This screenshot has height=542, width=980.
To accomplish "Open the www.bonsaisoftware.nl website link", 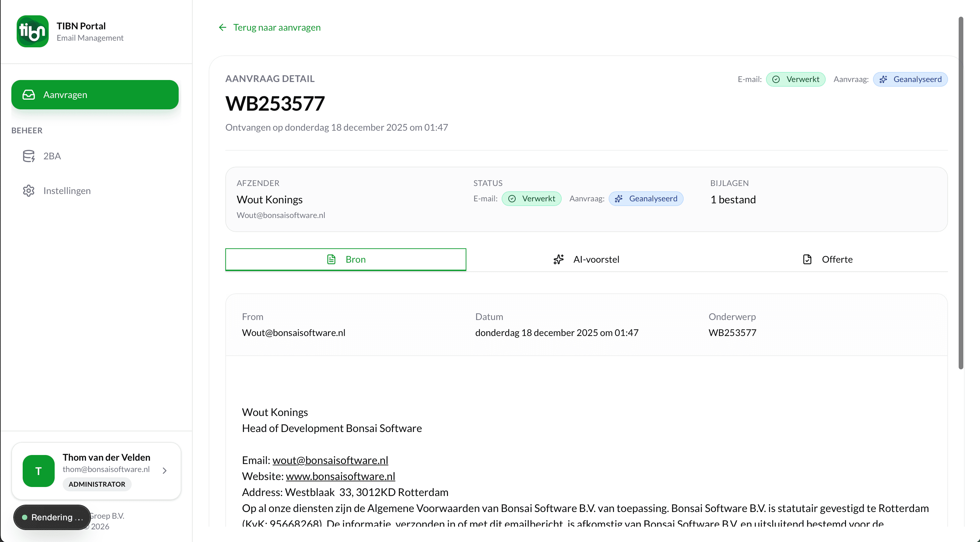I will click(340, 476).
